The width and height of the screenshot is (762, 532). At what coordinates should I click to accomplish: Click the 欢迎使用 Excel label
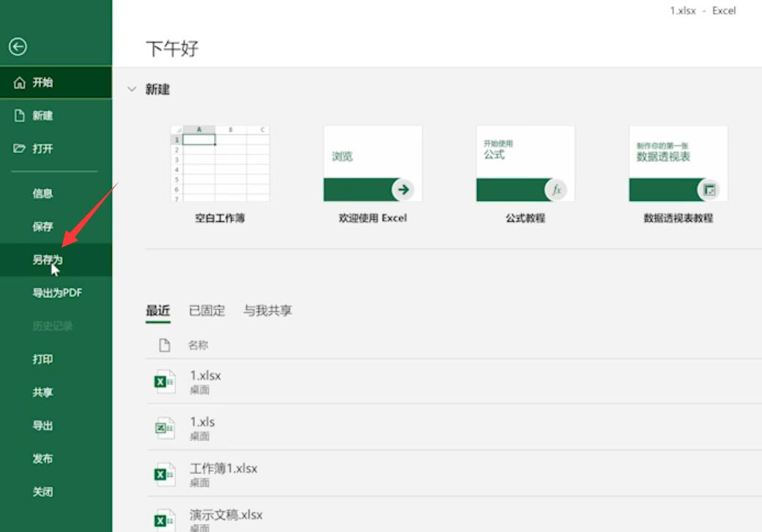373,218
